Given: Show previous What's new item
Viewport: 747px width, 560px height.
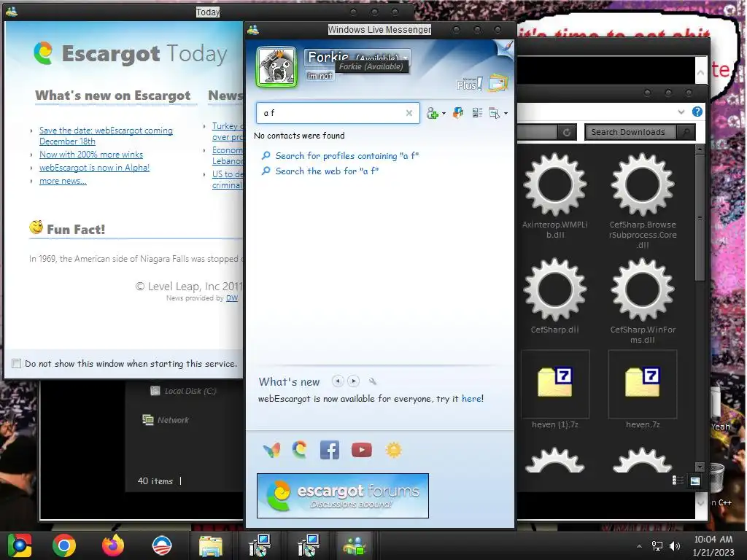Looking at the screenshot, I should 338,381.
